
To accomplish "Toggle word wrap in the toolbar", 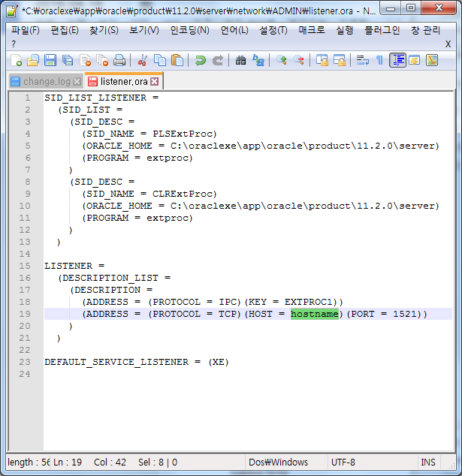I will (362, 60).
